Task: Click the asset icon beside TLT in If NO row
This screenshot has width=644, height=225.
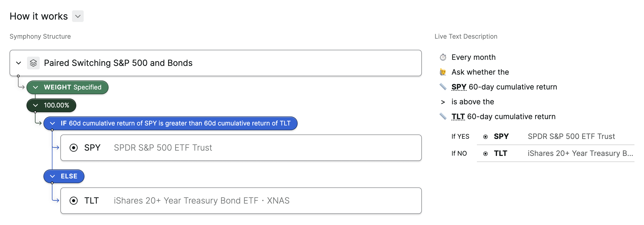Action: [485, 154]
